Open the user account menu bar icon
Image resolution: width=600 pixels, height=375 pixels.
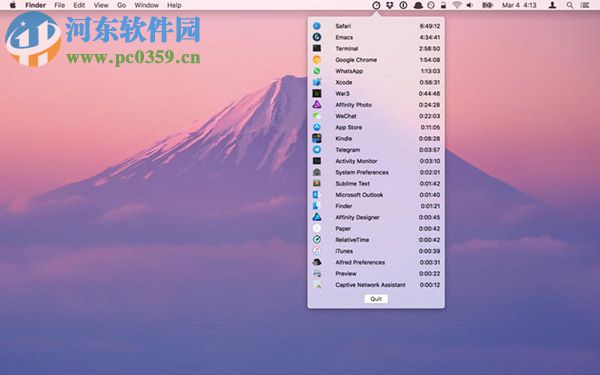coord(552,5)
